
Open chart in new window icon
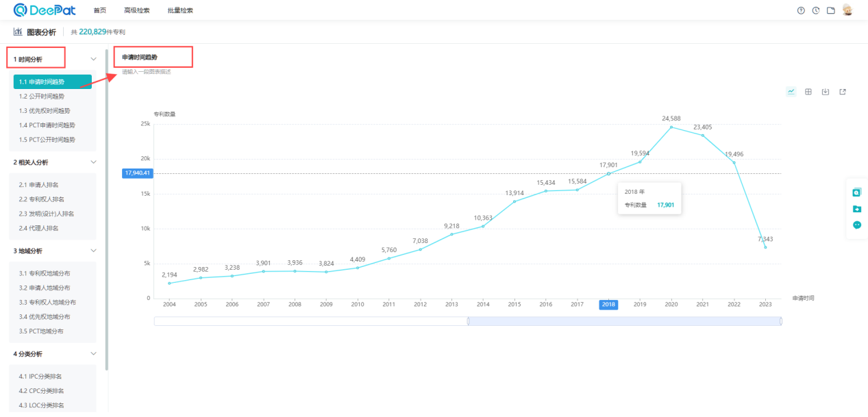843,92
